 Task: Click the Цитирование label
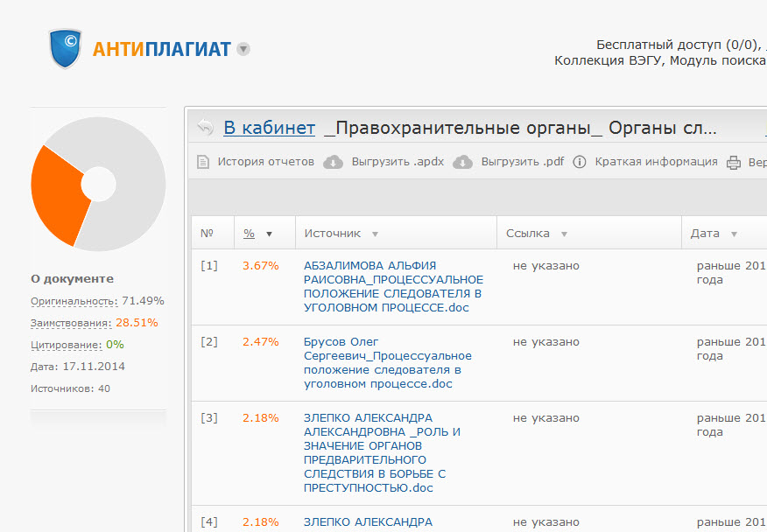click(66, 346)
